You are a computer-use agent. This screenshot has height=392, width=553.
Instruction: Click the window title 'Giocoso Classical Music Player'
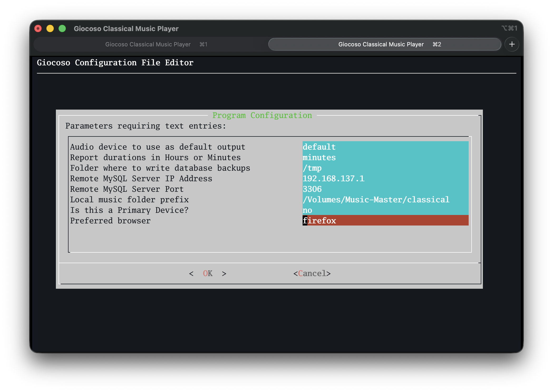[x=126, y=29]
